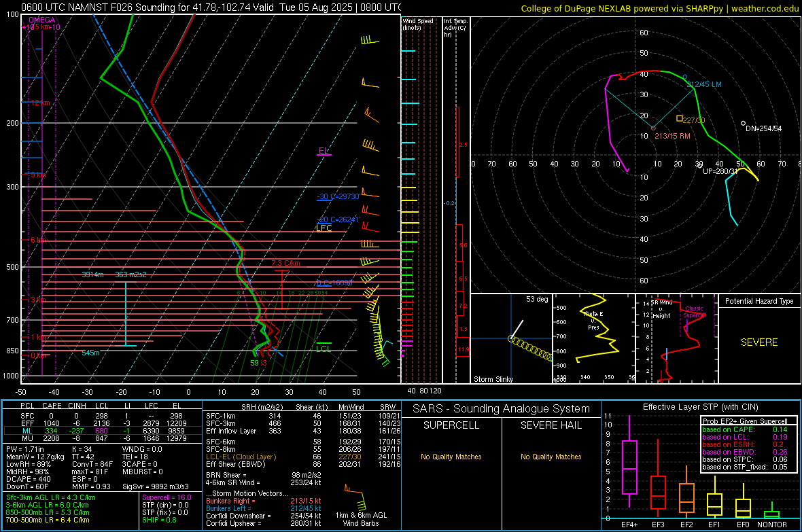Click the 1km & 6km AGL wind barbs icon
The image size is (802, 532).
tap(357, 497)
